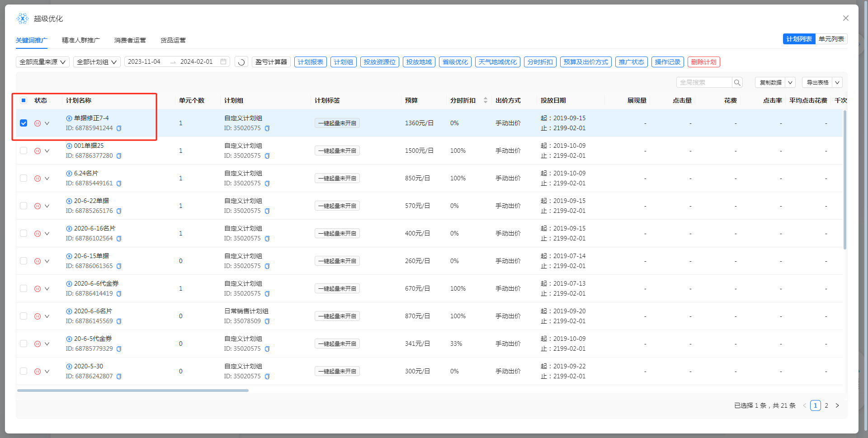
Task: Copy ID 68785265176 with copy icon
Action: click(x=119, y=211)
